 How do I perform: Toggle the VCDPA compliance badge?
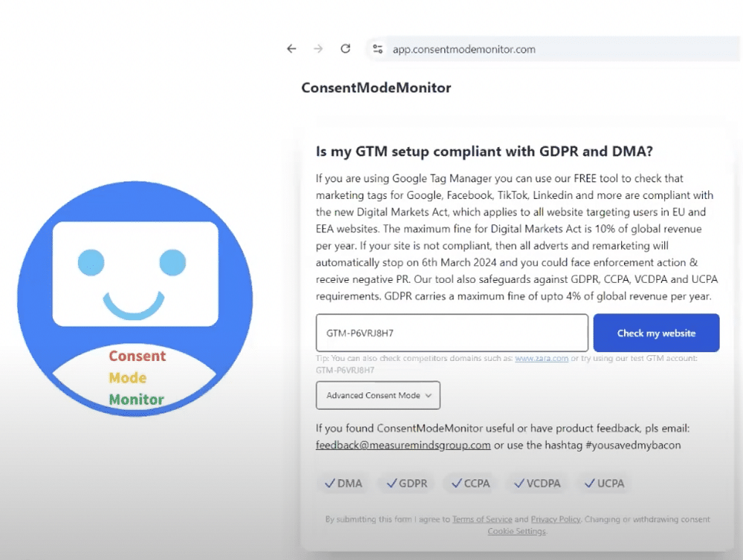pyautogui.click(x=536, y=483)
